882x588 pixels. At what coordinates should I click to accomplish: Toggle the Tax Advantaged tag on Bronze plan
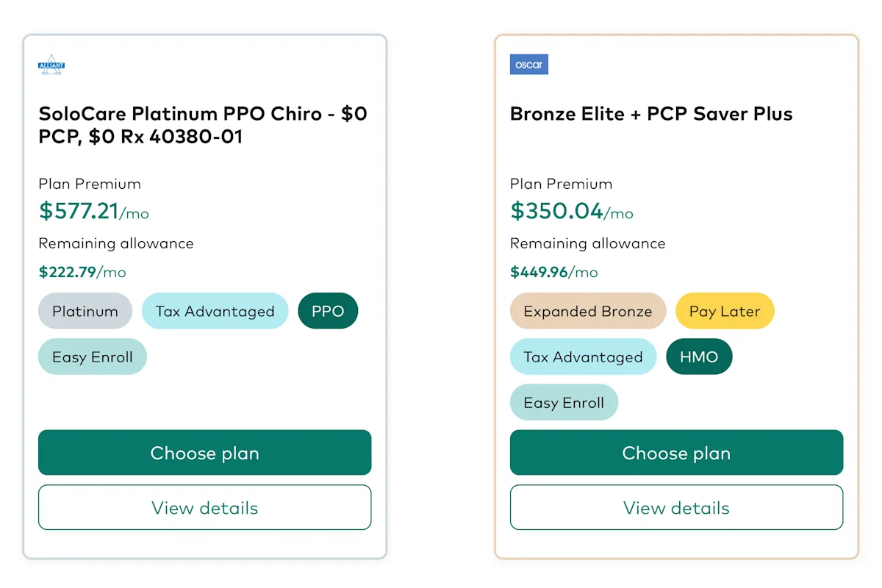pyautogui.click(x=583, y=356)
